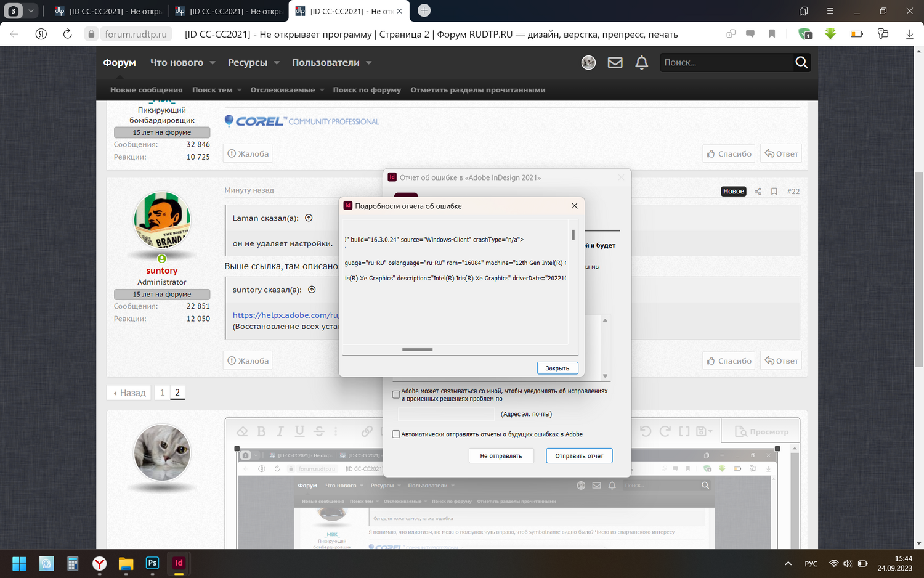Image resolution: width=924 pixels, height=578 pixels.
Task: Bookmark post #22 with the bookmark icon
Action: click(774, 192)
